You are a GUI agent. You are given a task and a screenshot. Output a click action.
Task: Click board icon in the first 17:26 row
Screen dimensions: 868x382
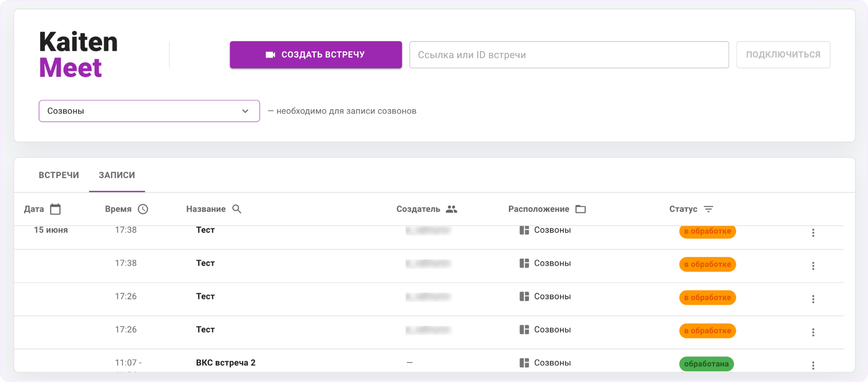524,296
